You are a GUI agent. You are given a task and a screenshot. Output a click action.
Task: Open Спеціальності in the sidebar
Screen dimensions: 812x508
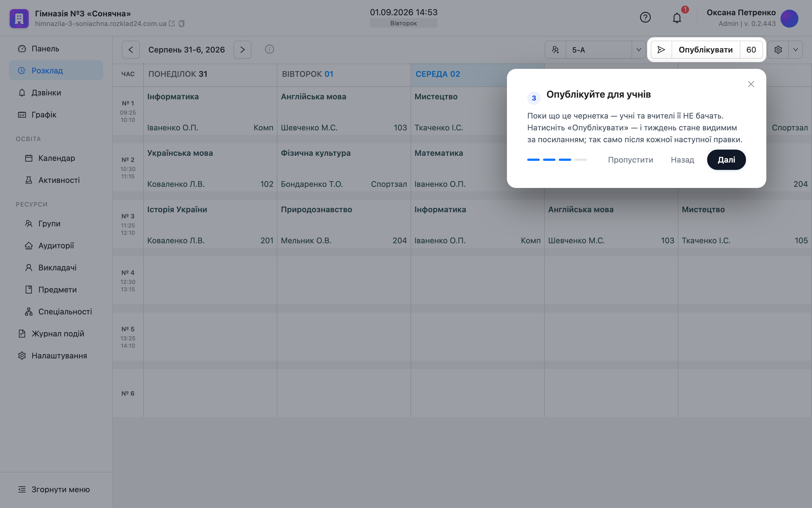pyautogui.click(x=56, y=312)
